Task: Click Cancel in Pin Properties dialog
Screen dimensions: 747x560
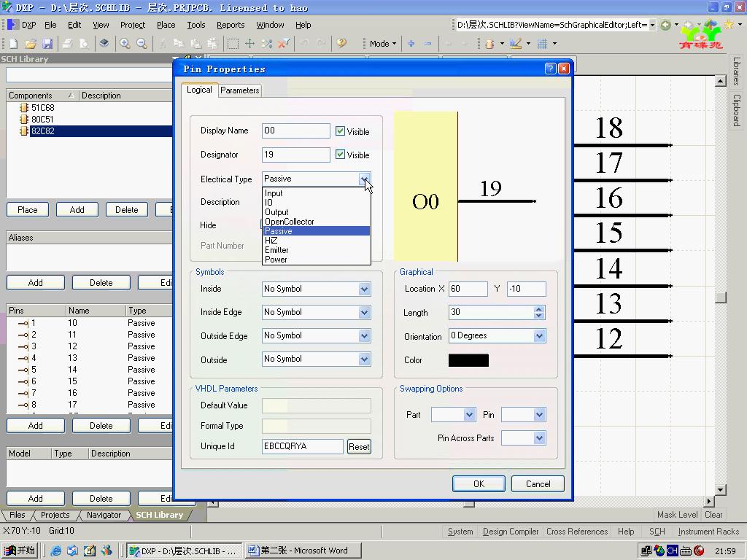Action: (538, 484)
